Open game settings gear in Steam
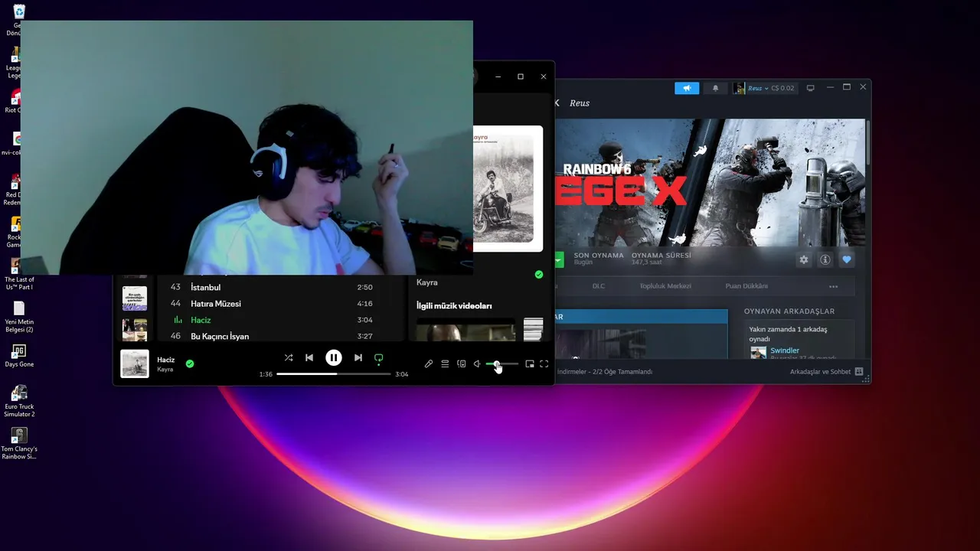 coord(804,260)
